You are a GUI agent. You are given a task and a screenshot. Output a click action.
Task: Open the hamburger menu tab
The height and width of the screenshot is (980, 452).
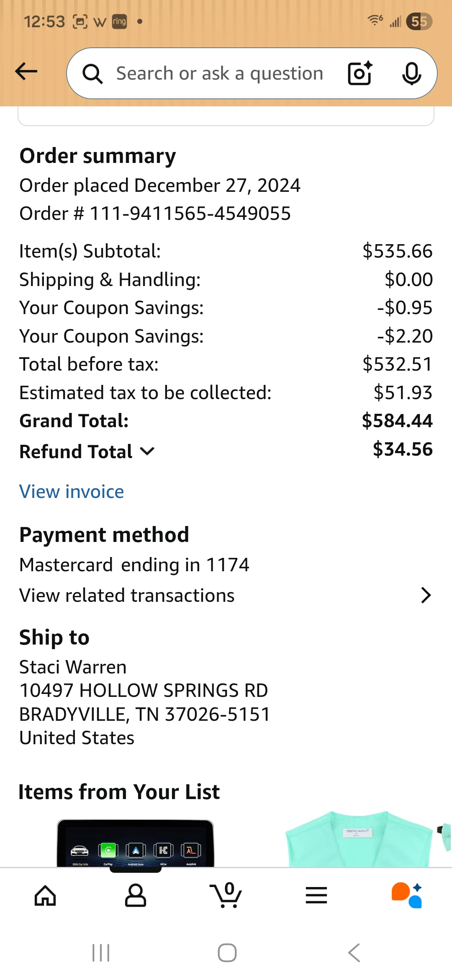point(316,896)
